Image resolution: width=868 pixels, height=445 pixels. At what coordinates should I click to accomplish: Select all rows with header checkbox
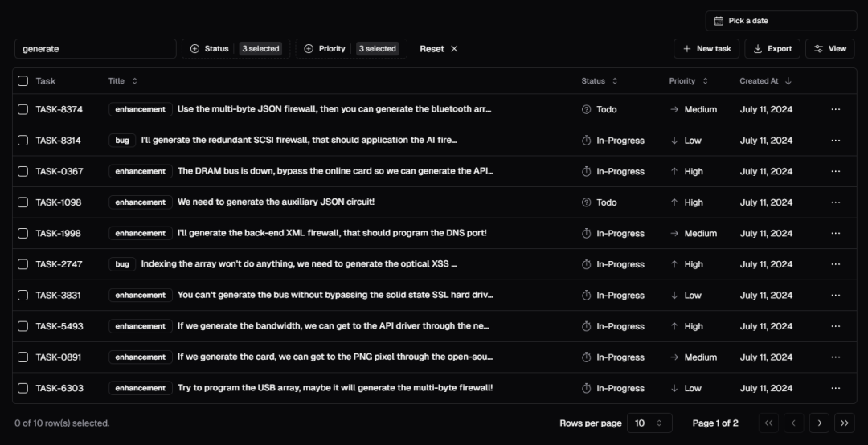click(x=23, y=81)
